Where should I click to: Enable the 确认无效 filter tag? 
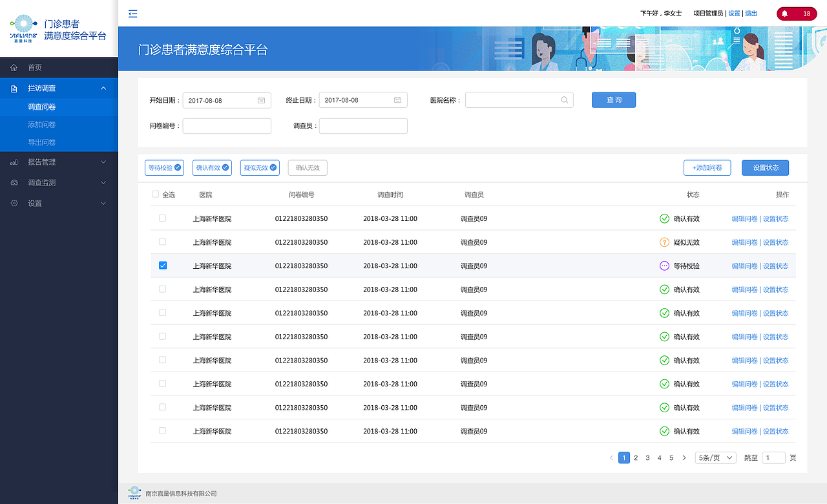308,168
